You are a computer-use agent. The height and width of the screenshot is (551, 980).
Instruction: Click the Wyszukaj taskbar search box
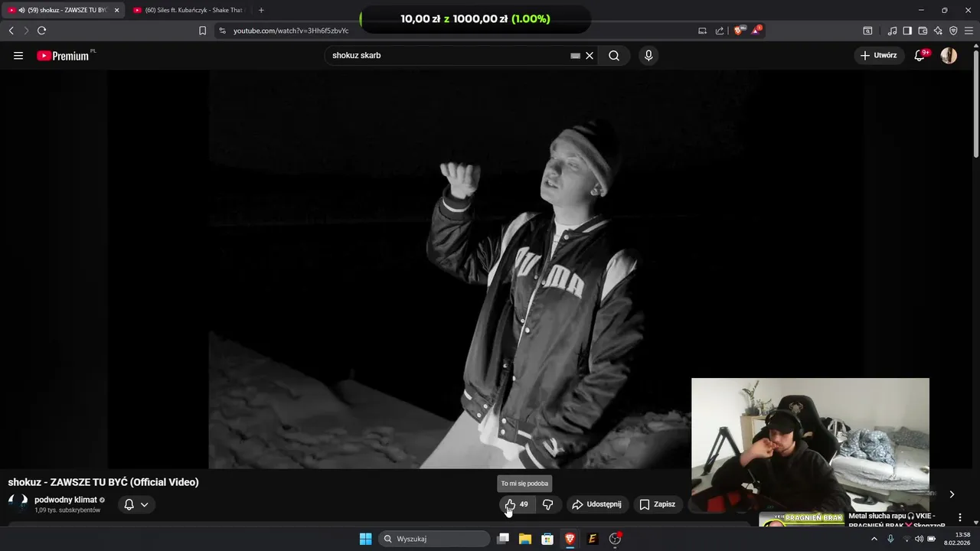[x=434, y=539]
